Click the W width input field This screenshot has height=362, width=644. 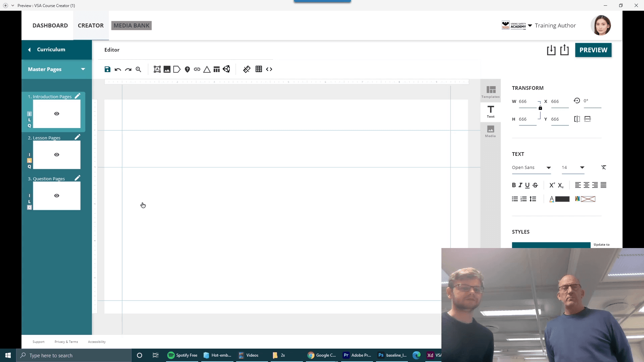(x=528, y=102)
